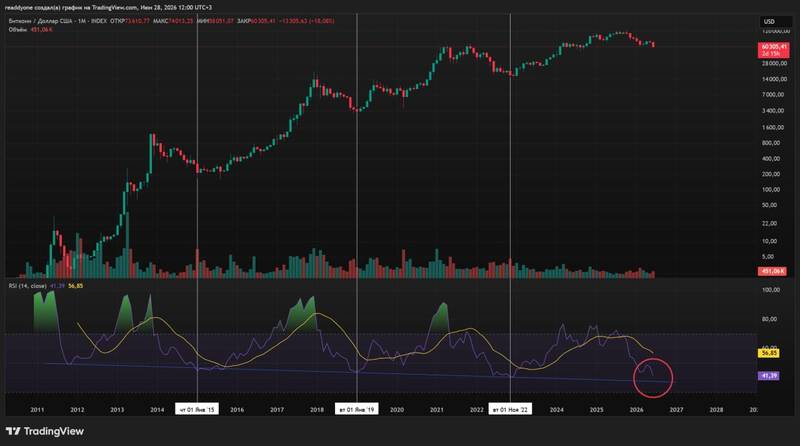Image resolution: width=800 pixels, height=446 pixels.
Task: Click the 1 600,00 price scale value
Action: pyautogui.click(x=773, y=128)
